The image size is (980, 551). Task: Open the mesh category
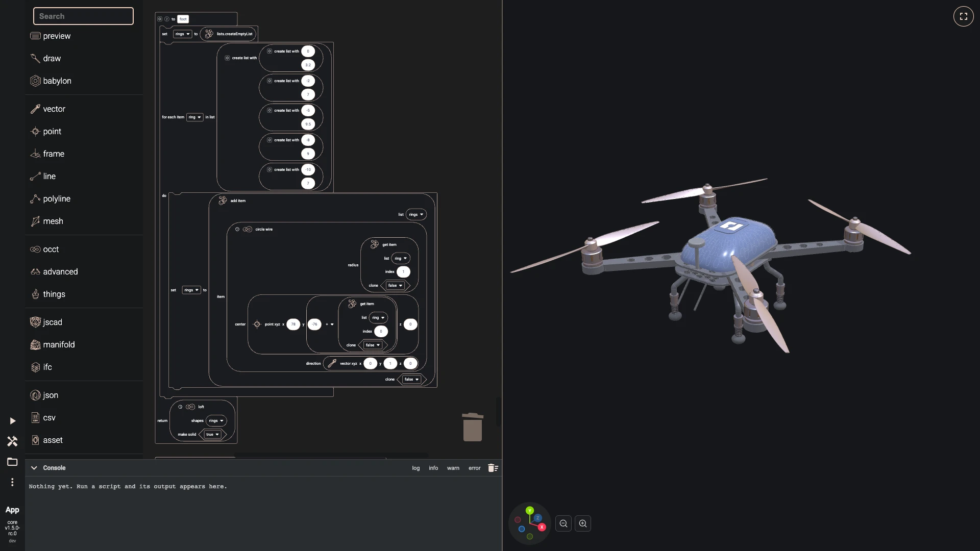[x=47, y=221]
